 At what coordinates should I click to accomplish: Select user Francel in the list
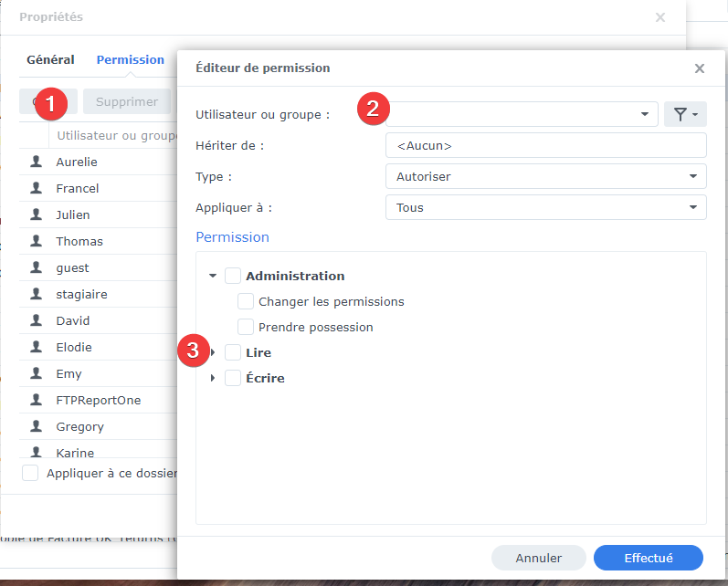click(98, 188)
